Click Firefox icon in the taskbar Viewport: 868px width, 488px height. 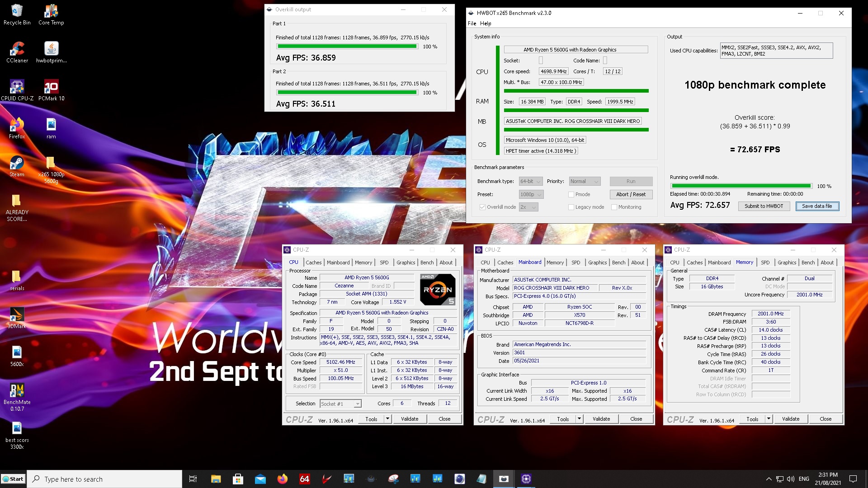click(x=282, y=479)
